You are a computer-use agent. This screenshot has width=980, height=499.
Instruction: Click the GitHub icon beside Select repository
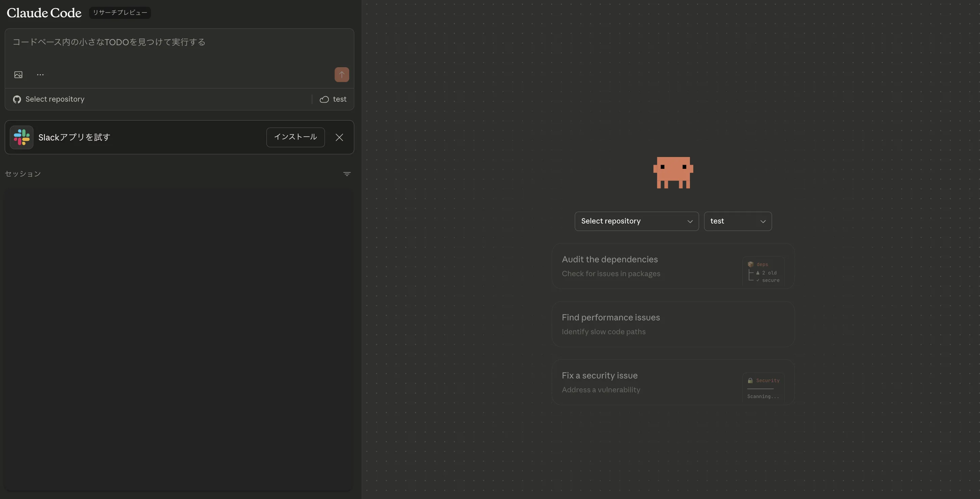point(17,99)
